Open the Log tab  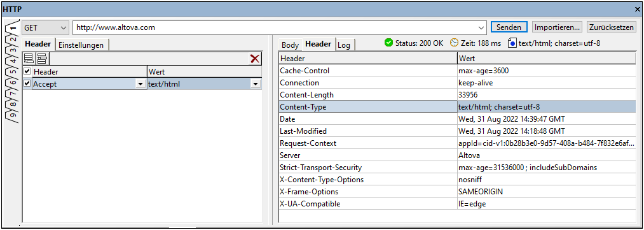[x=344, y=45]
